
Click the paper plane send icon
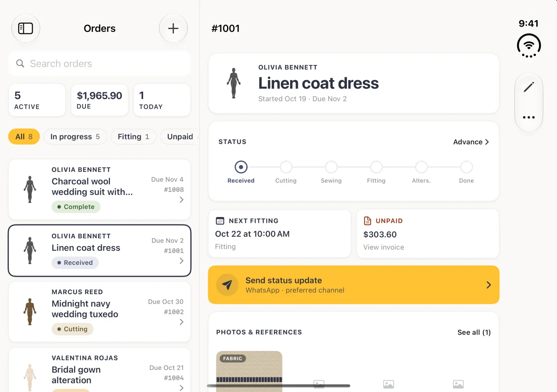[x=227, y=285]
